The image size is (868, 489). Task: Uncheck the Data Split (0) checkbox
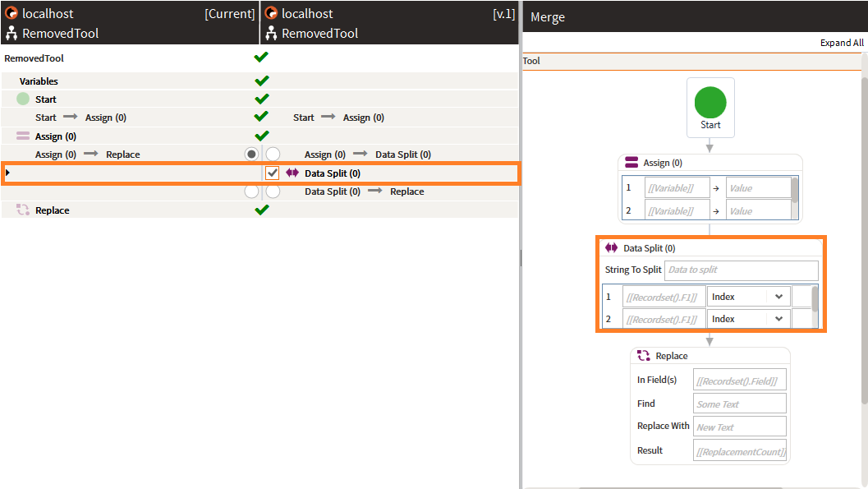272,173
